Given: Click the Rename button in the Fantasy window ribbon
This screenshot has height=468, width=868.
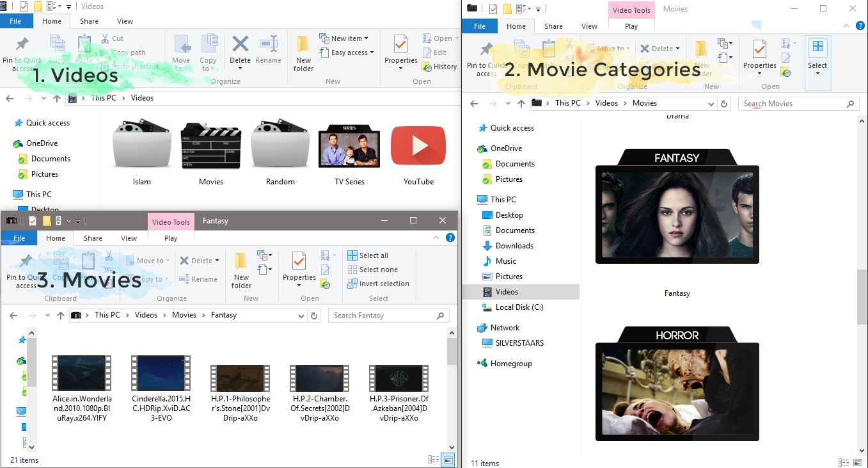Looking at the screenshot, I should click(x=198, y=279).
